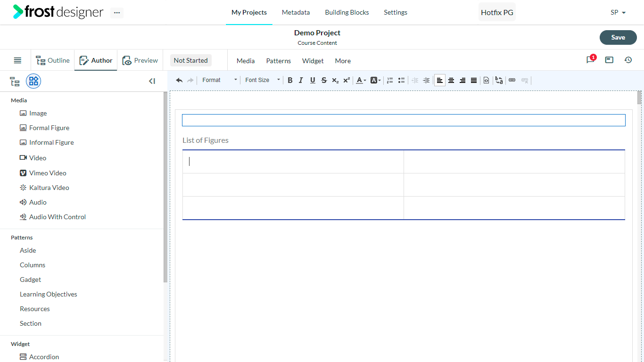
Task: Click the Save button
Action: (x=618, y=37)
